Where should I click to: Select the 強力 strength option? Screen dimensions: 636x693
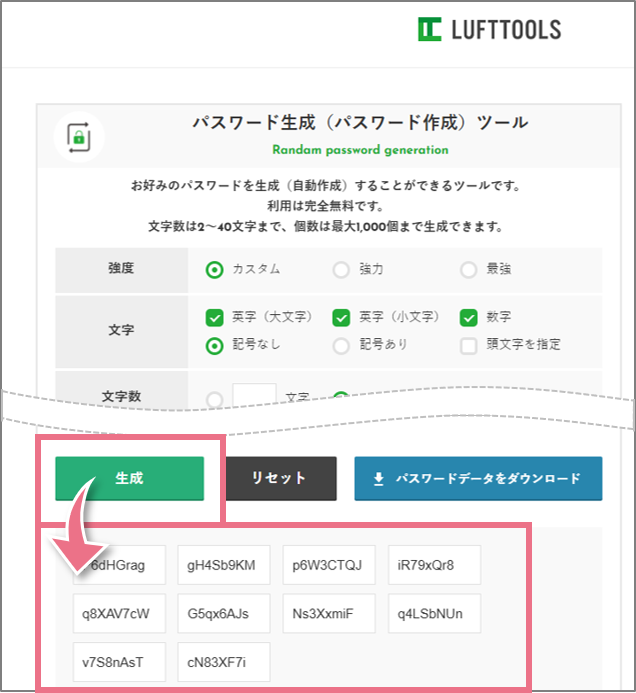coord(341,269)
